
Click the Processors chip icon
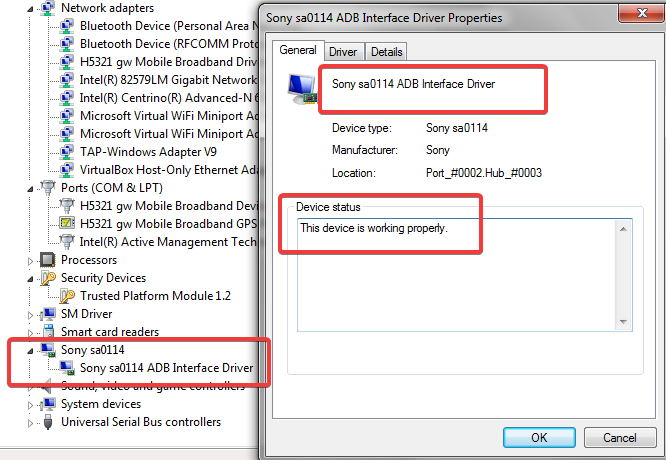point(48,260)
